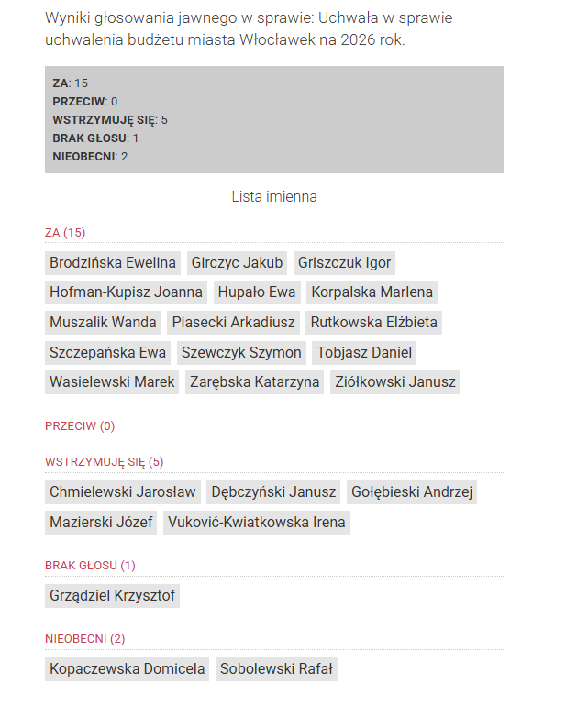588x706 pixels.
Task: Click the Zarębska Katarzyna tag
Action: [x=255, y=382]
